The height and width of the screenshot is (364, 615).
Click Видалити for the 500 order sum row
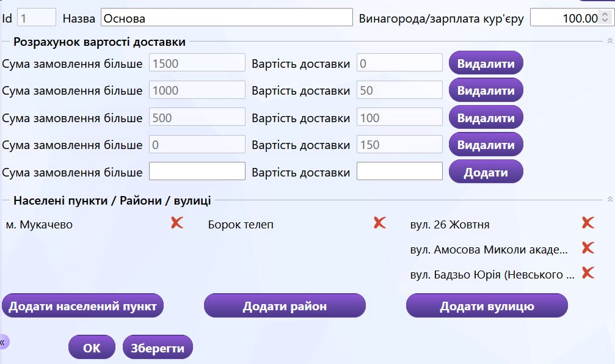[x=486, y=118]
